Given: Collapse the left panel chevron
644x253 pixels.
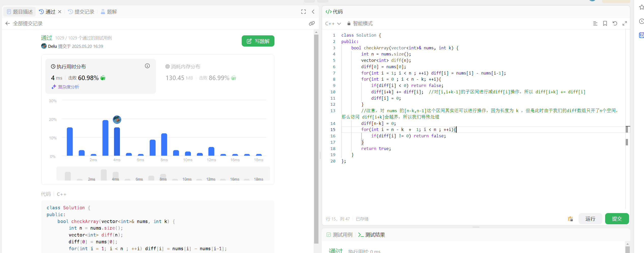Looking at the screenshot, I should click(x=313, y=12).
